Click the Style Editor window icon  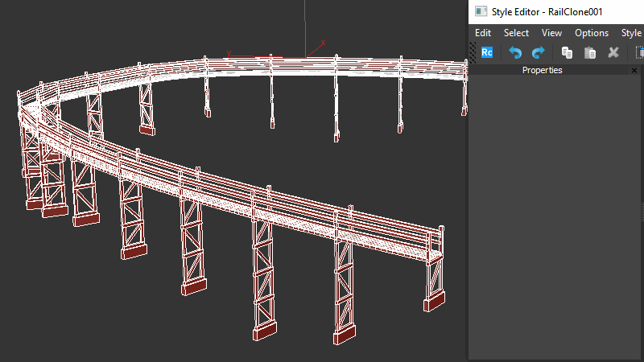[x=481, y=11]
